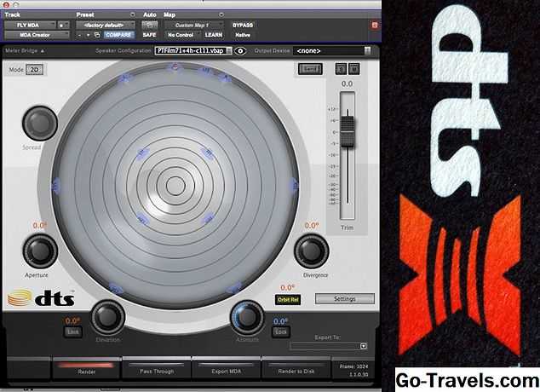The width and height of the screenshot is (540, 392).
Task: Click the Settings button
Action: 345,298
